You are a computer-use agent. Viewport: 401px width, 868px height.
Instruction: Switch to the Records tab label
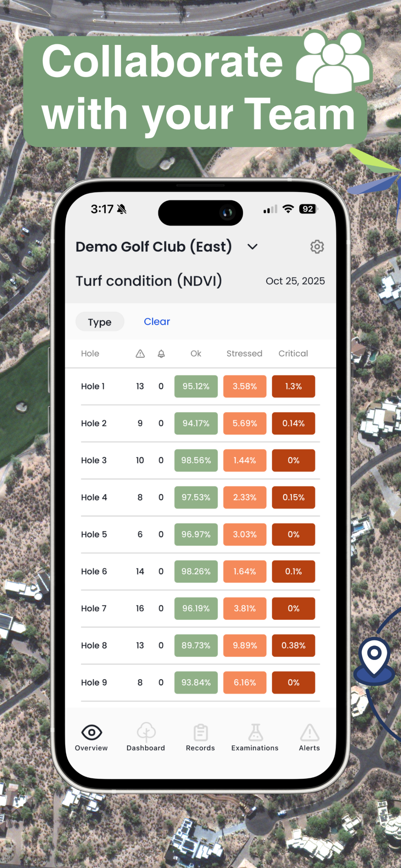click(x=200, y=748)
